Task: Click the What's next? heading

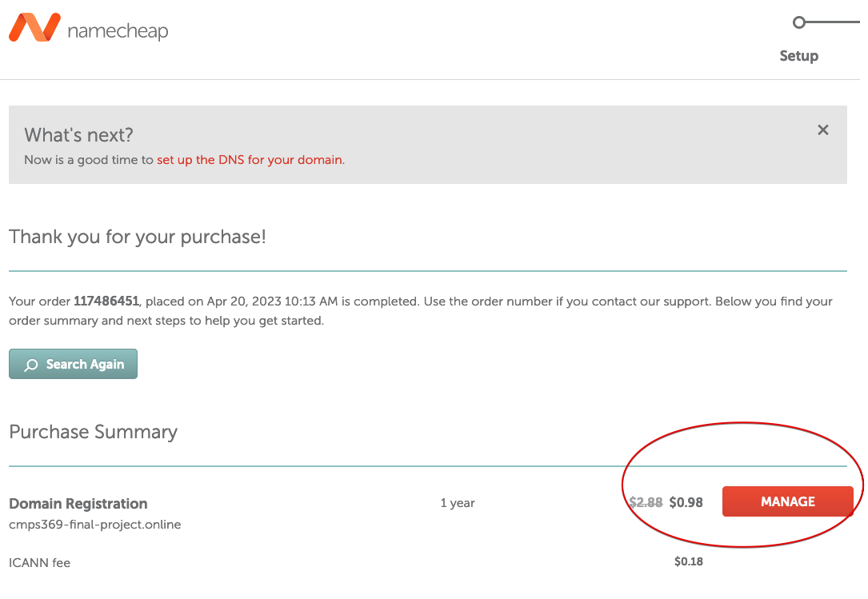Action: (x=79, y=134)
